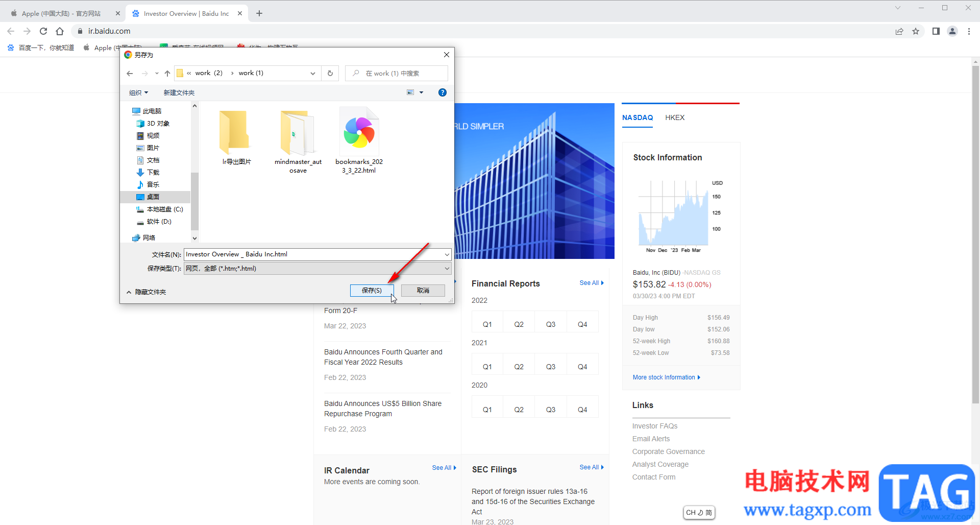This screenshot has height=525, width=980.
Task: Open the Corporate Governance link
Action: click(x=669, y=451)
